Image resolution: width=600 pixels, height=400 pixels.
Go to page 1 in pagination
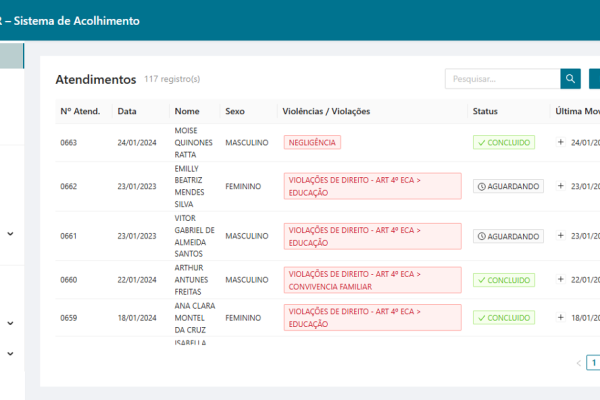click(x=593, y=363)
